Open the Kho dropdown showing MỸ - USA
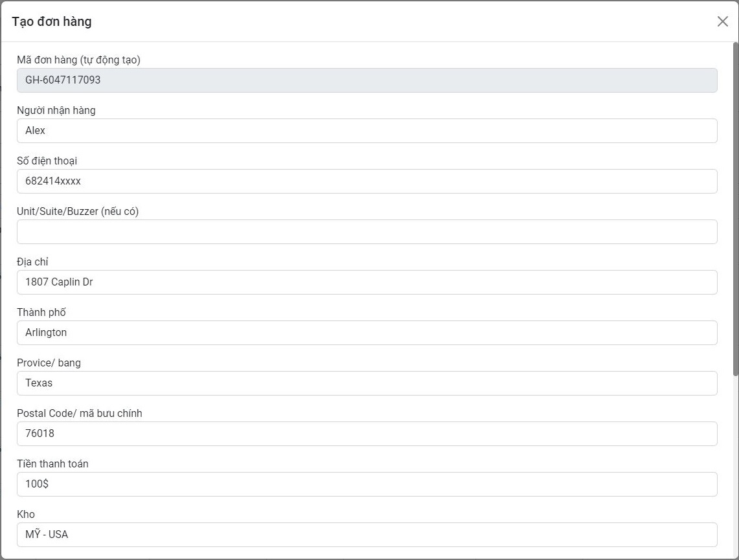739x560 pixels. [367, 535]
